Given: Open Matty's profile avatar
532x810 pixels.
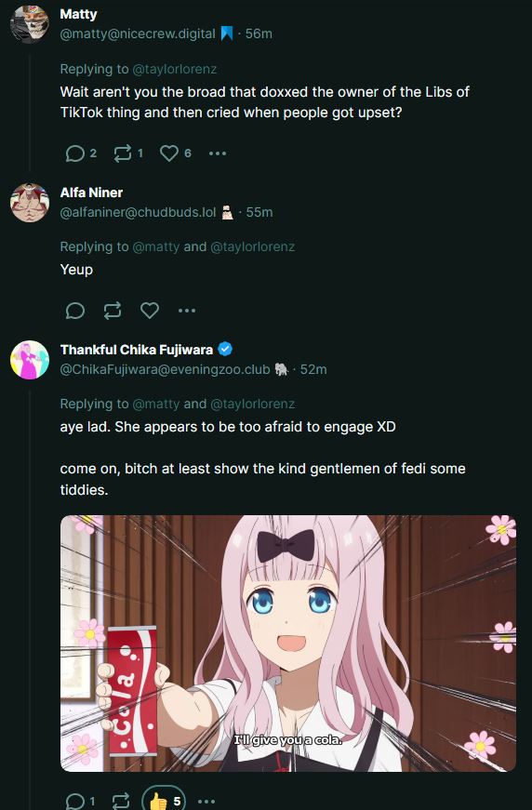Looking at the screenshot, I should (30, 24).
